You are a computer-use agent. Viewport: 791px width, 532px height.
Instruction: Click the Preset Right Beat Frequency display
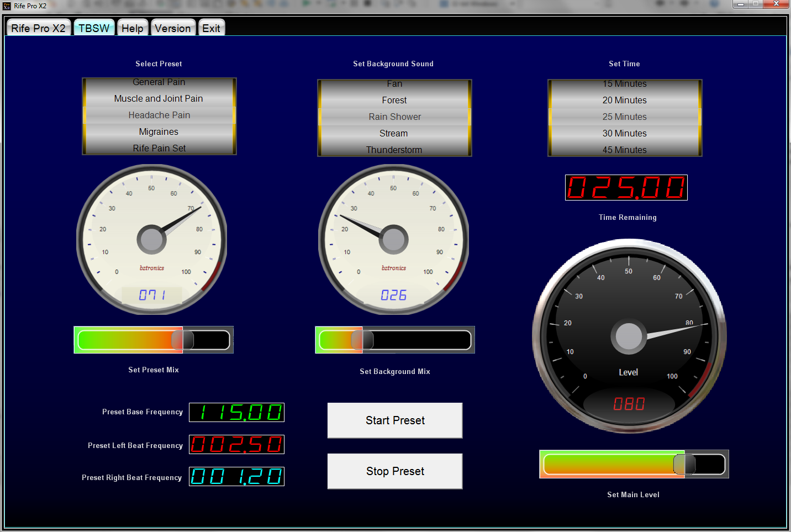[236, 476]
